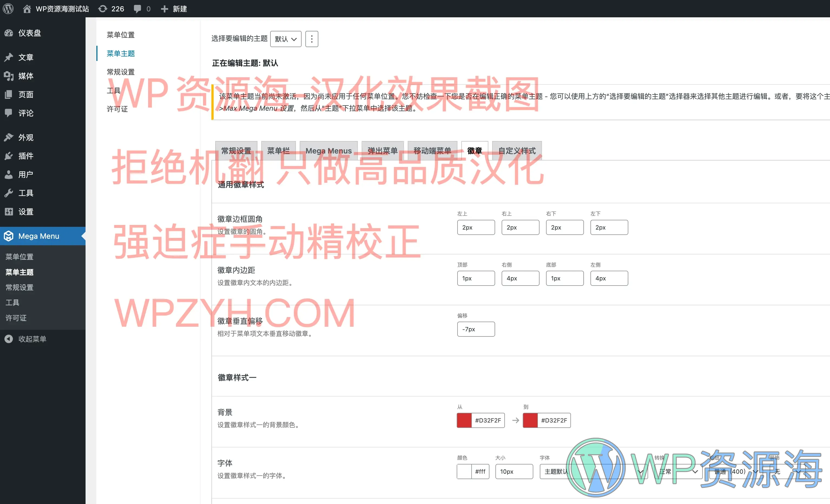Switch to the 菜单栏 tab
Image resolution: width=830 pixels, height=504 pixels.
click(x=278, y=150)
